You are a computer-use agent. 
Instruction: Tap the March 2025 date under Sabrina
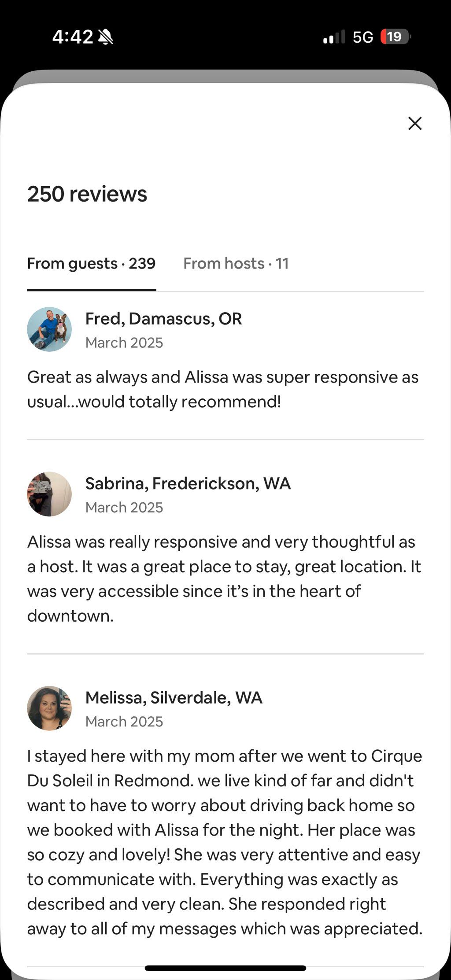point(124,507)
